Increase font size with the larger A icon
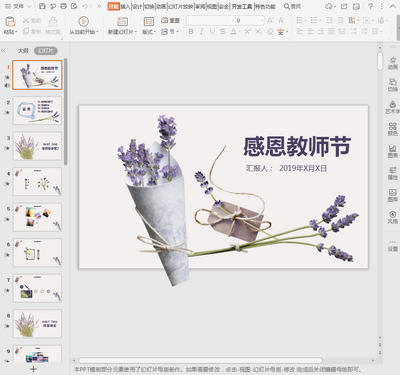This screenshot has width=400, height=375. pos(270,21)
